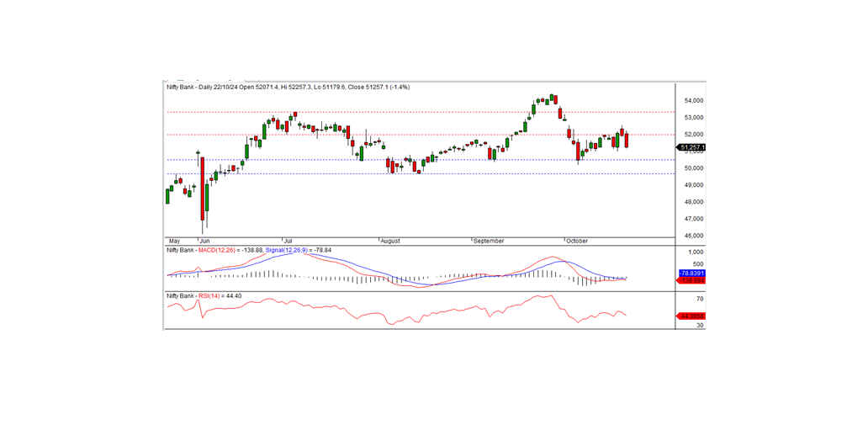Select the 48,000 price axis label
The height and width of the screenshot is (441, 868).
[694, 202]
